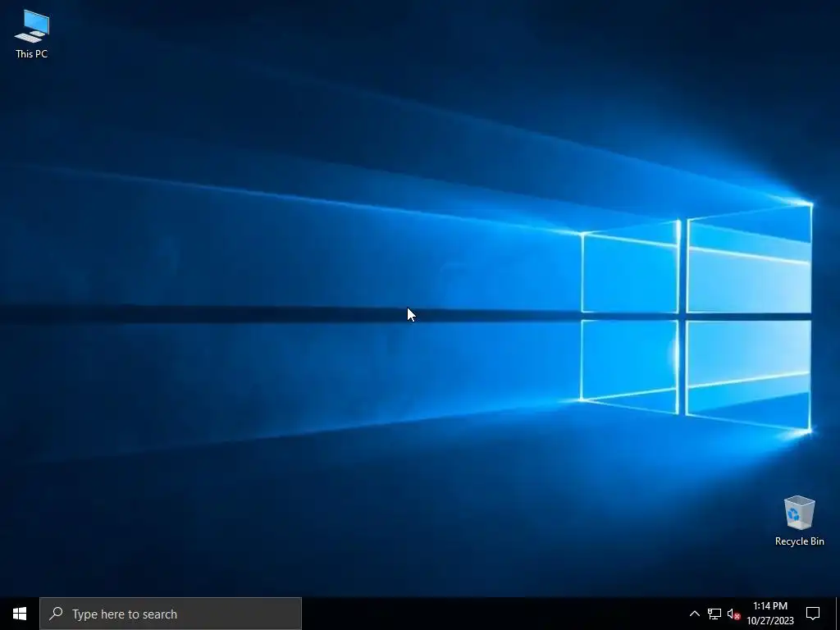This screenshot has height=630, width=840.
Task: Open the volume control speaker icon
Action: 733,614
